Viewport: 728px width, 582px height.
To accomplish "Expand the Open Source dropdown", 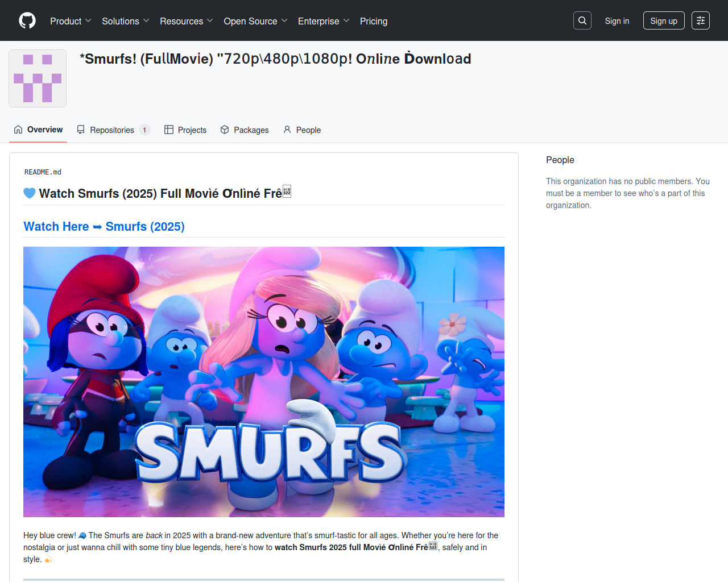I will tap(255, 21).
